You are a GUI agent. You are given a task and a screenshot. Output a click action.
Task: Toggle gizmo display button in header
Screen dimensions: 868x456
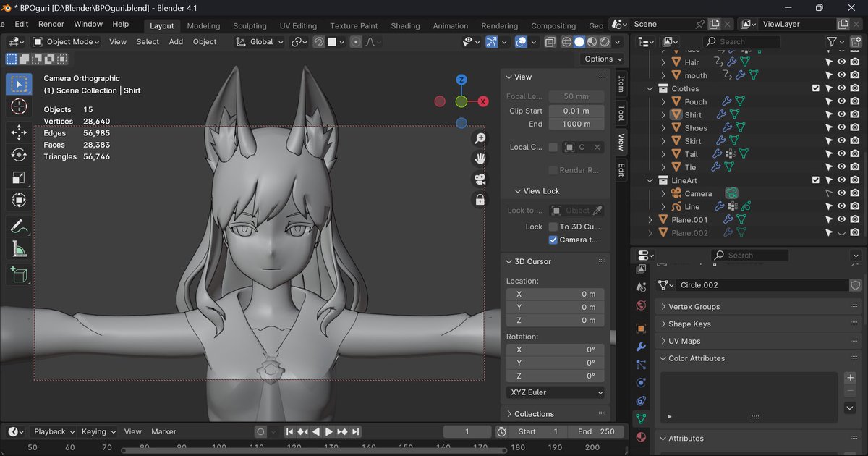point(491,42)
